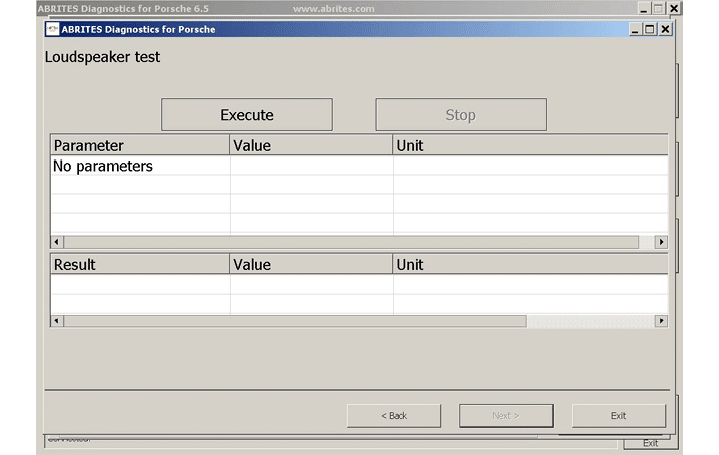
Task: Click the Result column header
Action: click(x=140, y=264)
